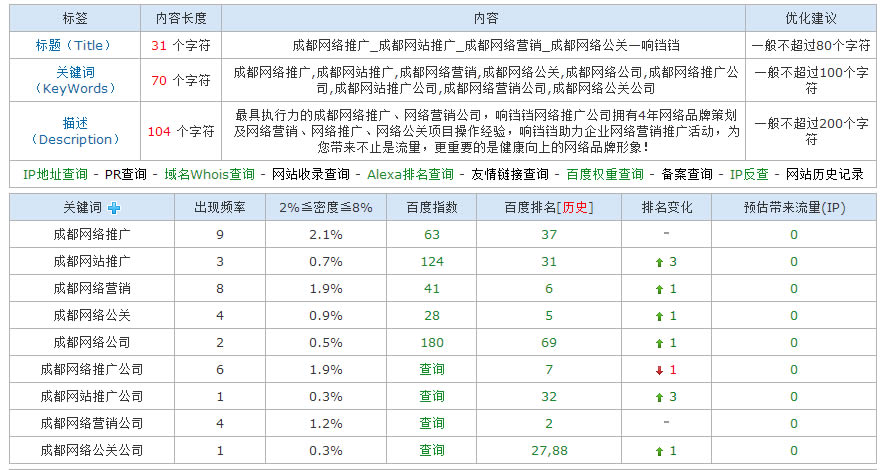882x470 pixels.
Task: Click the 关键词（KeyWords）label
Action: tap(74, 80)
